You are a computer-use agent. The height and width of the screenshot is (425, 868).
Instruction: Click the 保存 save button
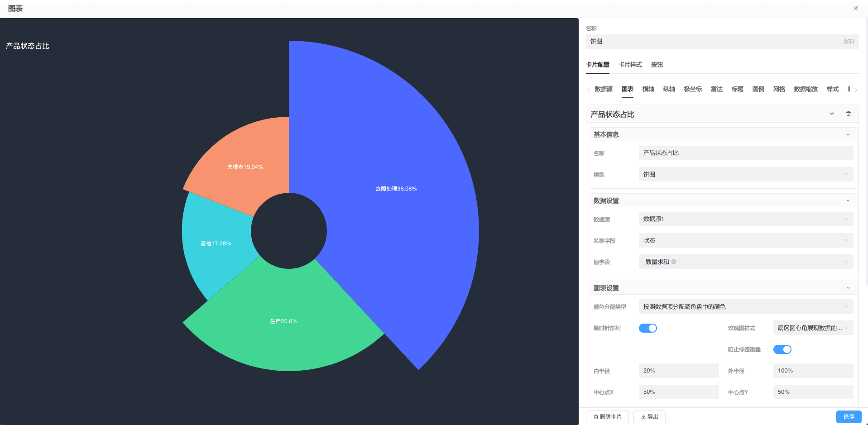pyautogui.click(x=849, y=416)
